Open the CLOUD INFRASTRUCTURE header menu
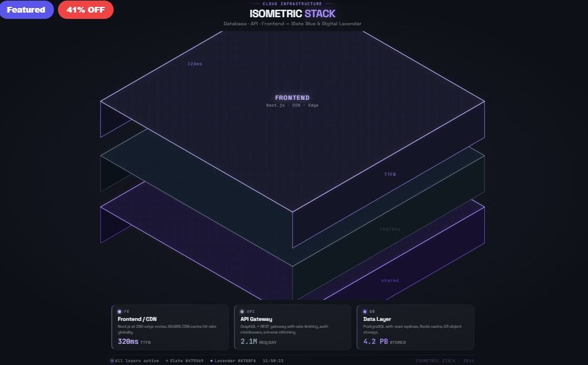 point(294,3)
